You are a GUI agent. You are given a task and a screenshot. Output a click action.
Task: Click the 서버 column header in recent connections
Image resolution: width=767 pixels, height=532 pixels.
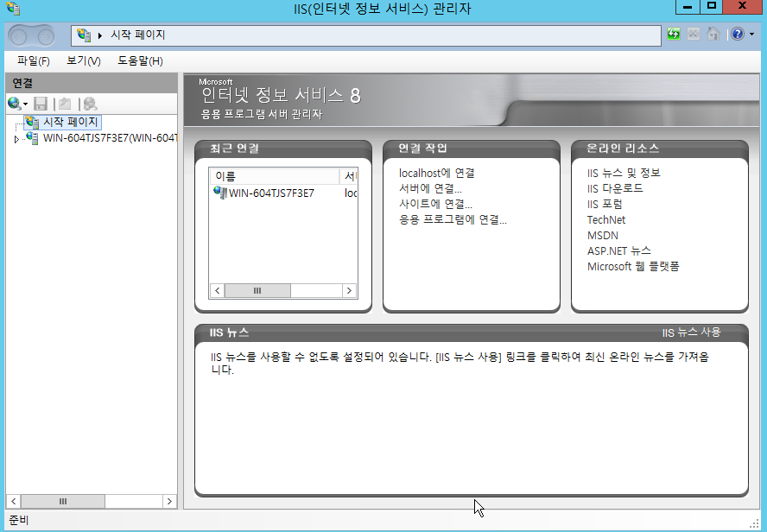[349, 176]
